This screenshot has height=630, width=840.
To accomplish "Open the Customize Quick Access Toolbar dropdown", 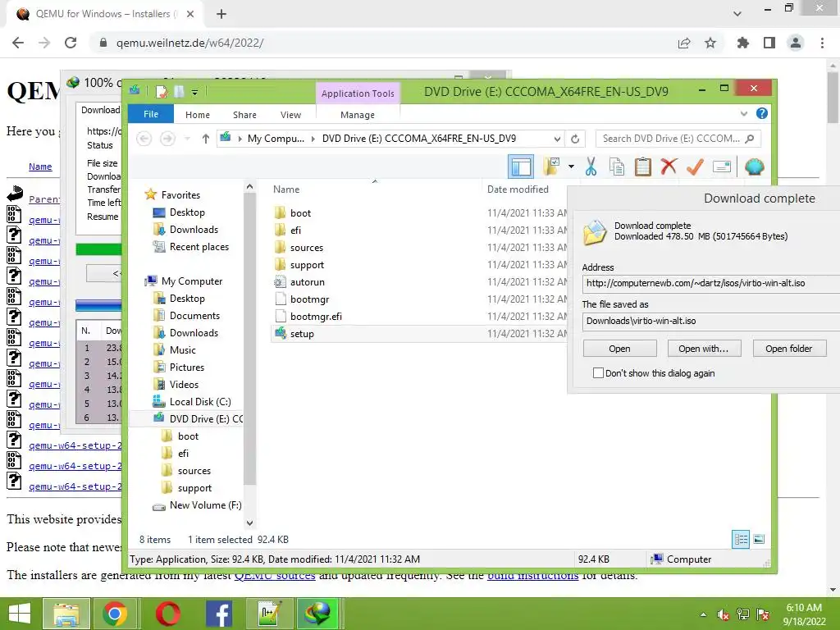I will [194, 92].
